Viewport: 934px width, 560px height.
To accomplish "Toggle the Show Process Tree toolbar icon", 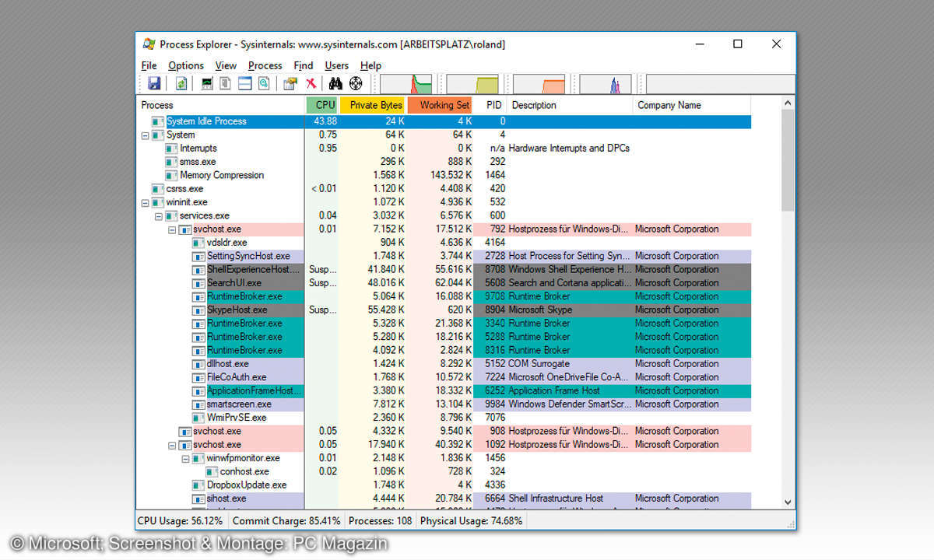I will [x=226, y=84].
